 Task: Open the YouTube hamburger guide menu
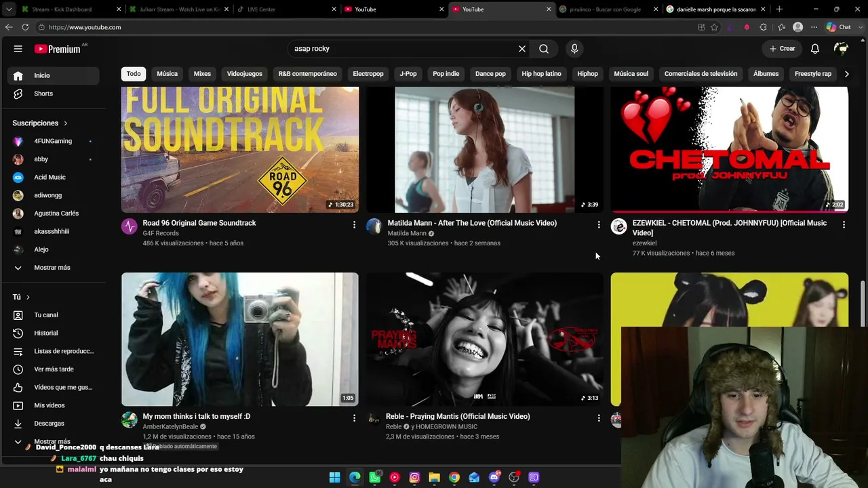(x=18, y=49)
